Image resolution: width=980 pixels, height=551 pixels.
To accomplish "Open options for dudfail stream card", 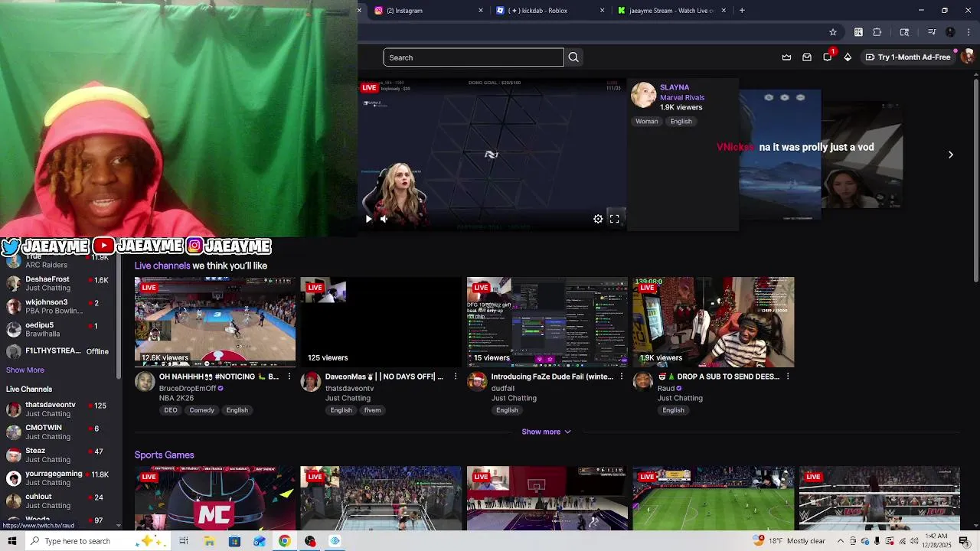I will coord(621,377).
